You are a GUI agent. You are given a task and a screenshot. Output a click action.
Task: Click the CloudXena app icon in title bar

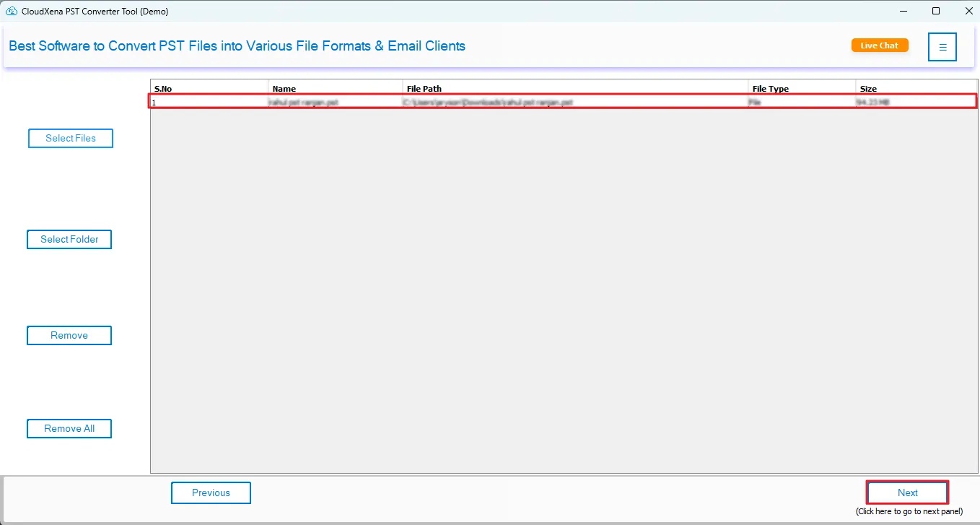point(11,11)
